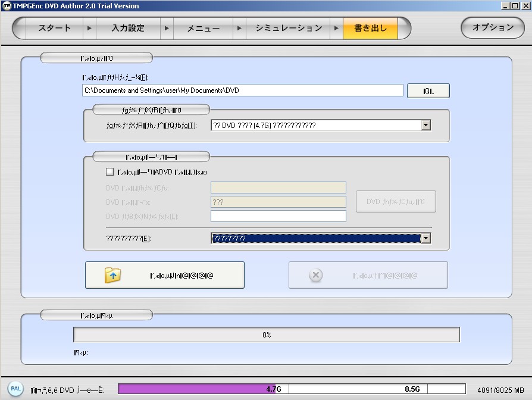532x400 pixels.
Task: Open the スタート tab
Action: point(54,28)
